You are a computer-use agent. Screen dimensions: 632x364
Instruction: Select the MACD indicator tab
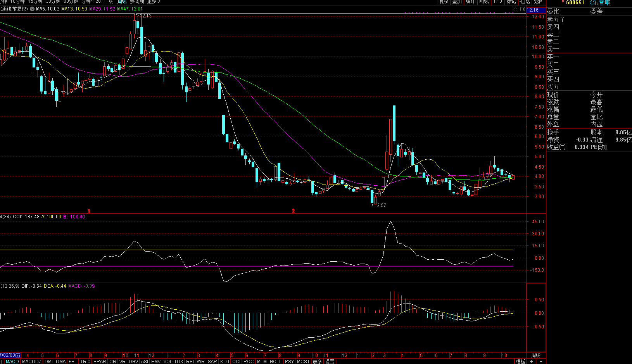12,361
